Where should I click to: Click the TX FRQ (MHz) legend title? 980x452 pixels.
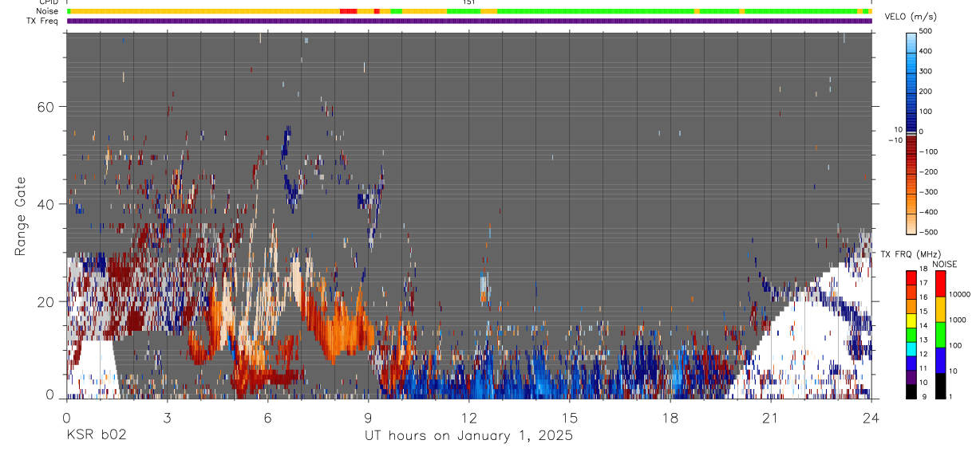[x=911, y=254]
